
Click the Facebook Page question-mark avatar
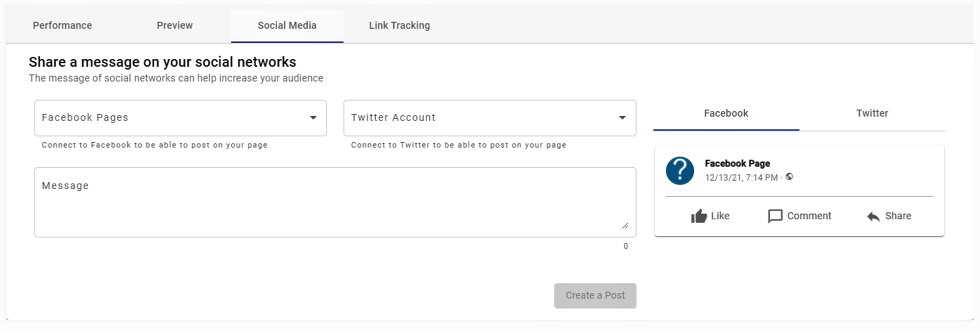680,171
